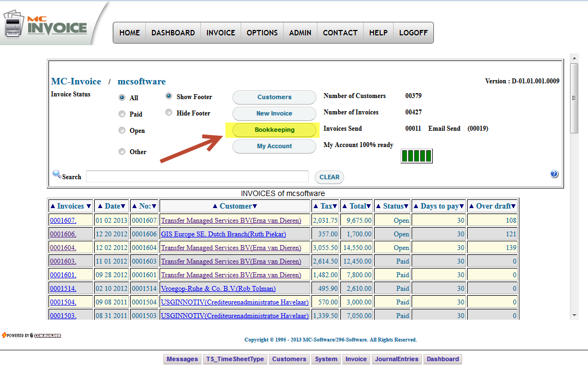The height and width of the screenshot is (366, 588).
Task: Sort Total column descending arrow
Action: (x=369, y=206)
